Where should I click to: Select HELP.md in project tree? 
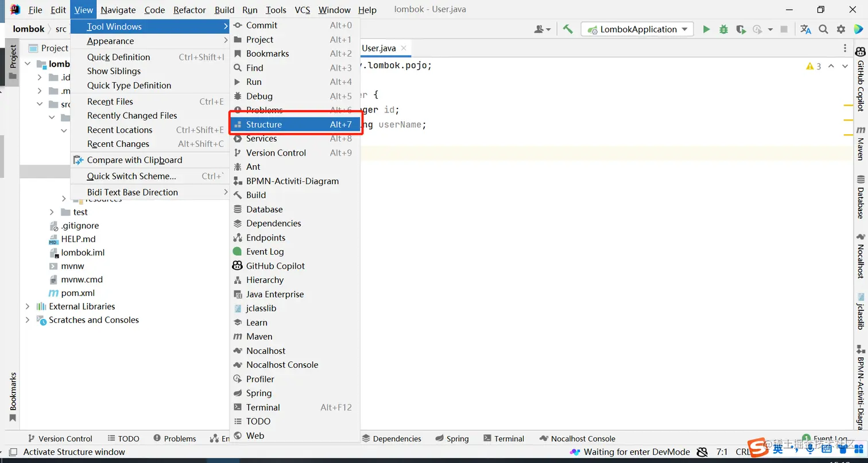point(72,239)
